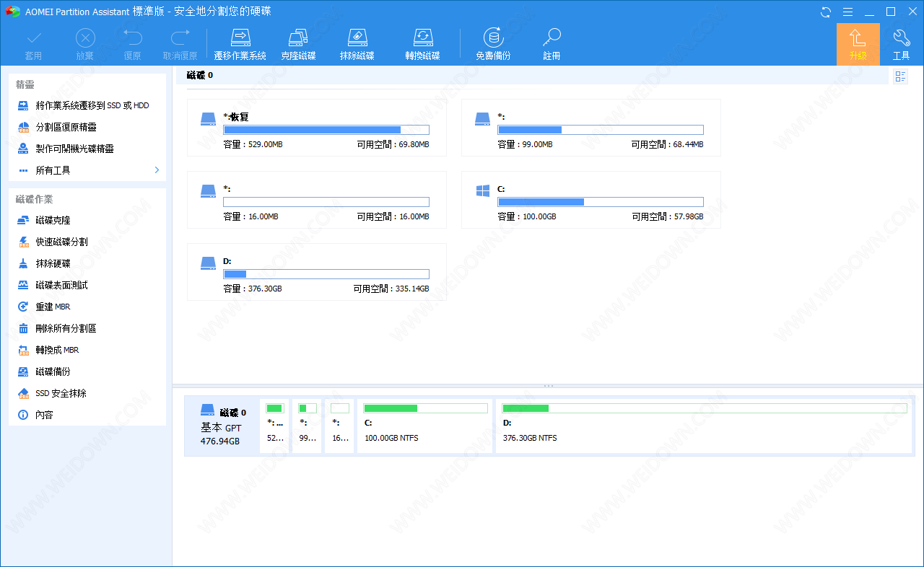924x567 pixels.
Task: Select the 16.00MB partition card
Action: (x=317, y=200)
